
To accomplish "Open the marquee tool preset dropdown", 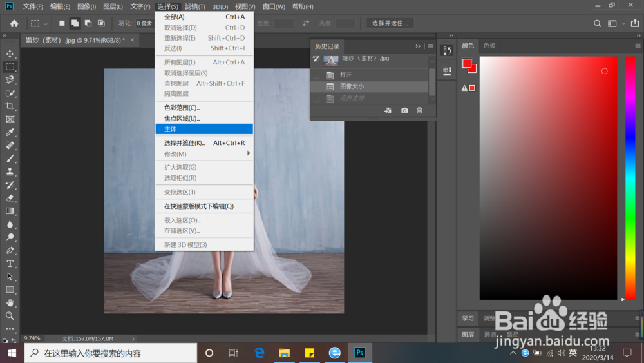I will pyautogui.click(x=46, y=24).
